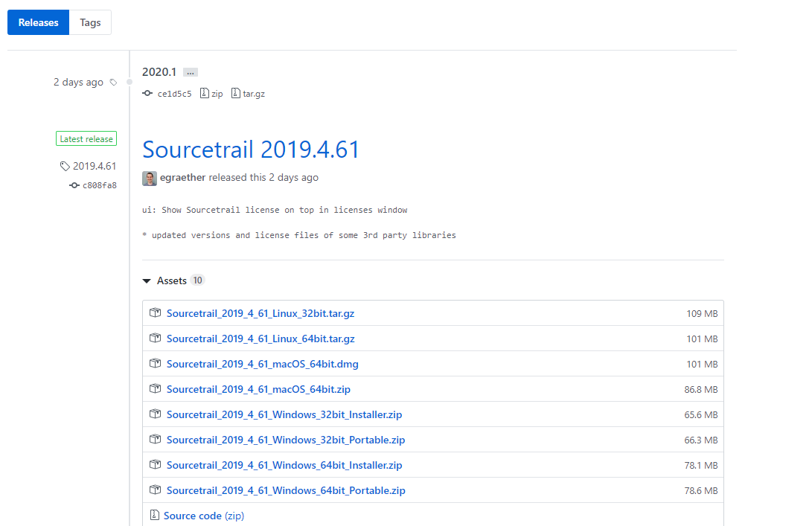
Task: Click package icon for macOS_64bit.zip
Action: point(156,389)
